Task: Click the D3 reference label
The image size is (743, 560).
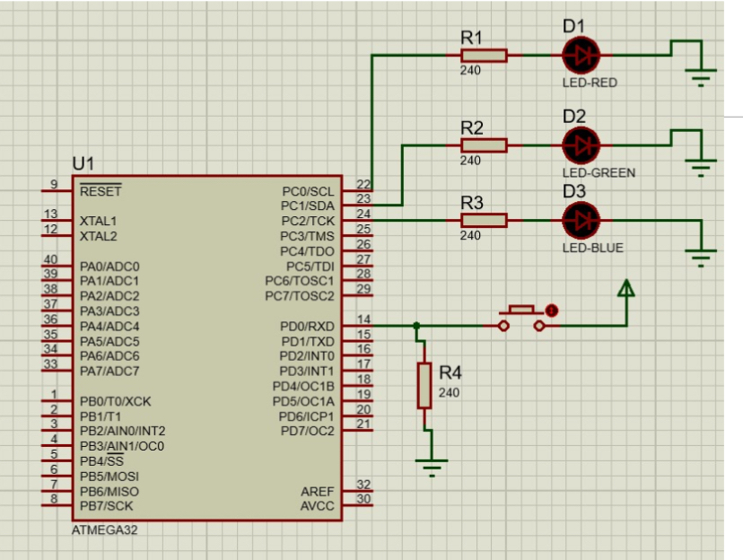Action: pos(574,191)
